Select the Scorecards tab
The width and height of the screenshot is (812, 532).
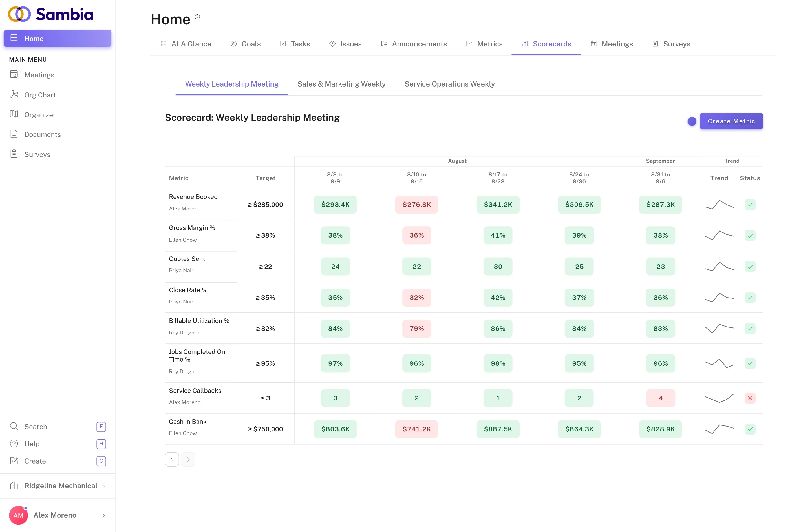(x=546, y=44)
